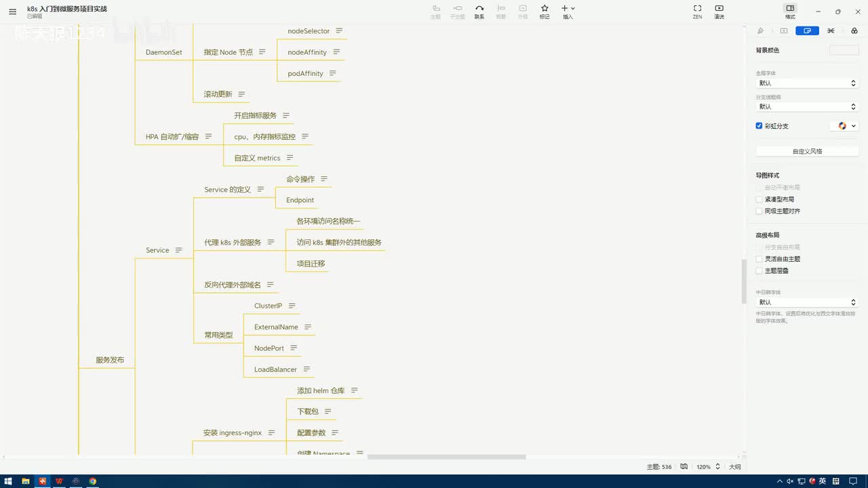Open note icon beside nodeAffinity
Image resolution: width=868 pixels, height=488 pixels.
(x=336, y=52)
